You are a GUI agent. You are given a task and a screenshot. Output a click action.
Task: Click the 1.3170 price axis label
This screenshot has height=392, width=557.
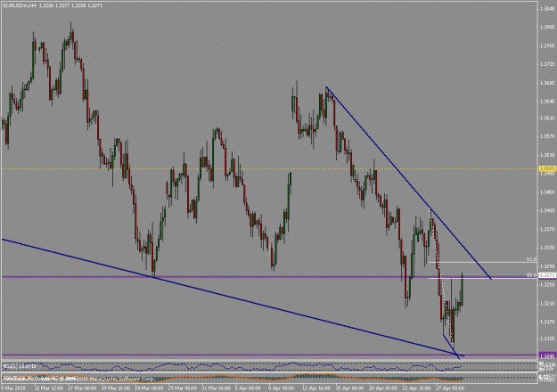(547, 322)
